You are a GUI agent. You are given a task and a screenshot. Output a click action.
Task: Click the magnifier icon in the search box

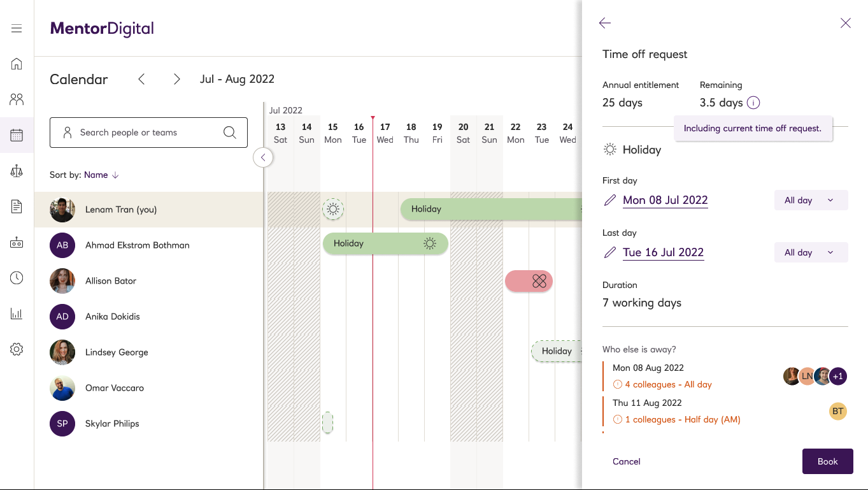(230, 133)
